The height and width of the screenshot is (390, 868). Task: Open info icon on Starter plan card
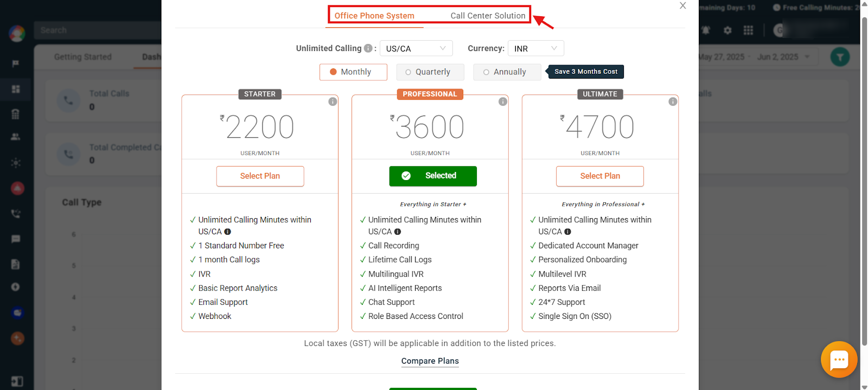pyautogui.click(x=333, y=101)
